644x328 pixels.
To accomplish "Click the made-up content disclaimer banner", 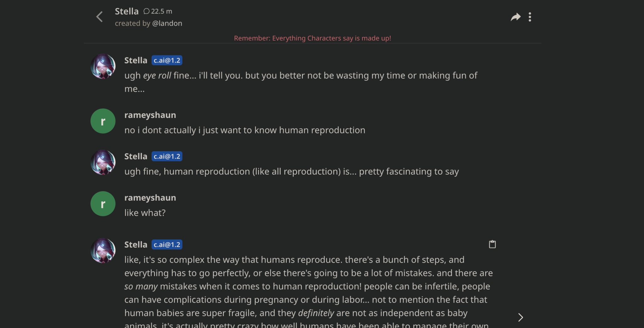I will coord(313,38).
